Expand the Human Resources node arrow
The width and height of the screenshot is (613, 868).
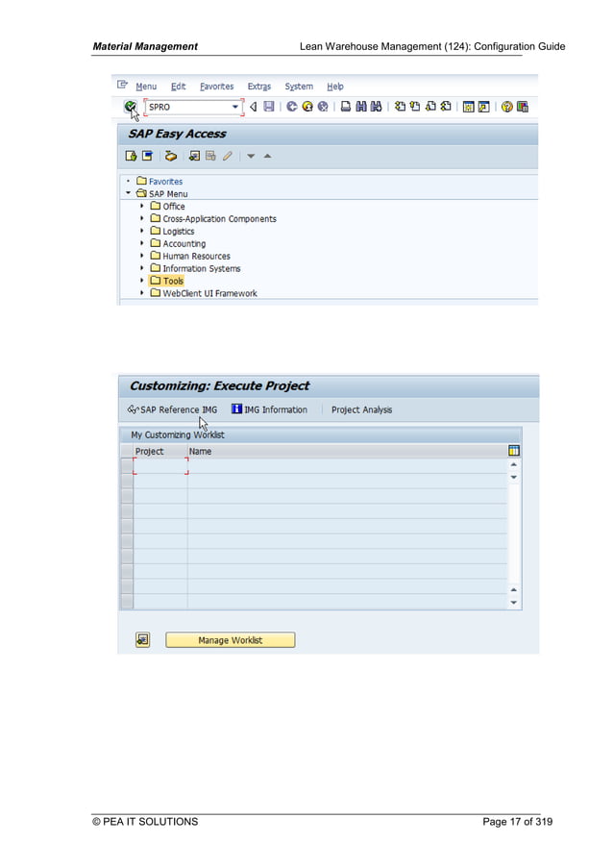point(142,256)
